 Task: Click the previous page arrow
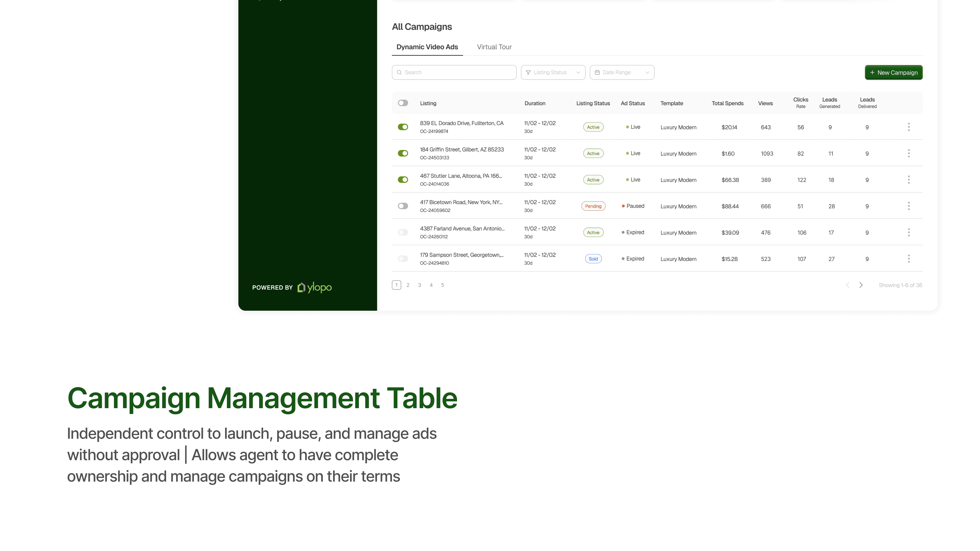click(847, 285)
